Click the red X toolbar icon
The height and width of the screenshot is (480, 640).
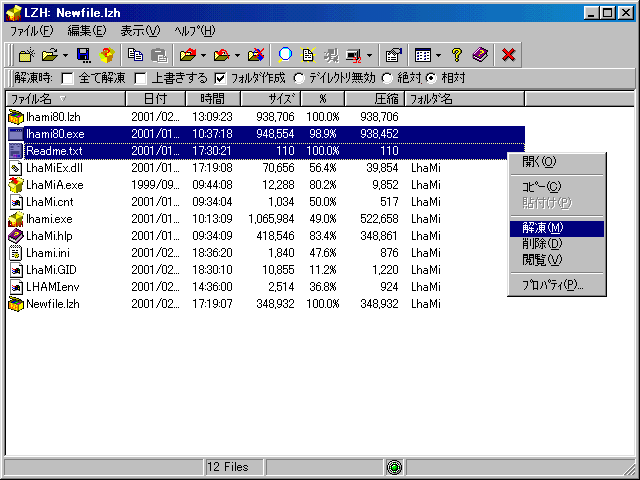coord(509,55)
